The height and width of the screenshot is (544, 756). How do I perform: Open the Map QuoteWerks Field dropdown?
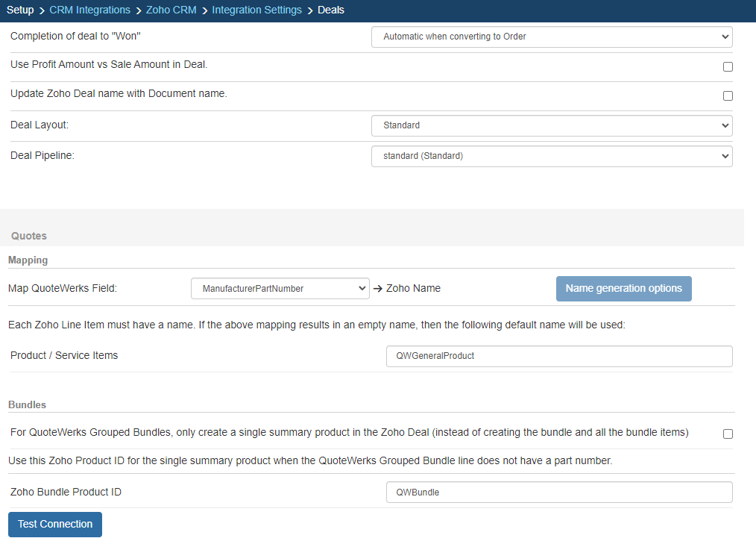click(280, 289)
